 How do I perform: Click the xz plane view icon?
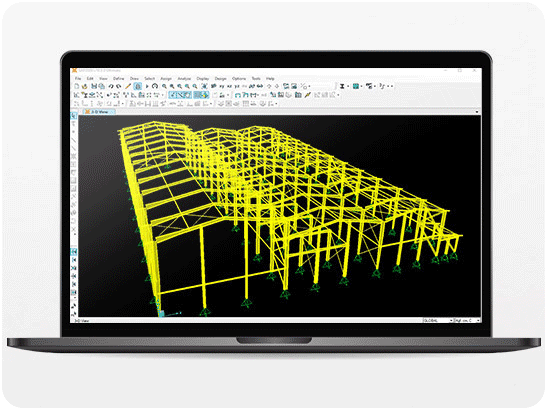tap(230, 86)
